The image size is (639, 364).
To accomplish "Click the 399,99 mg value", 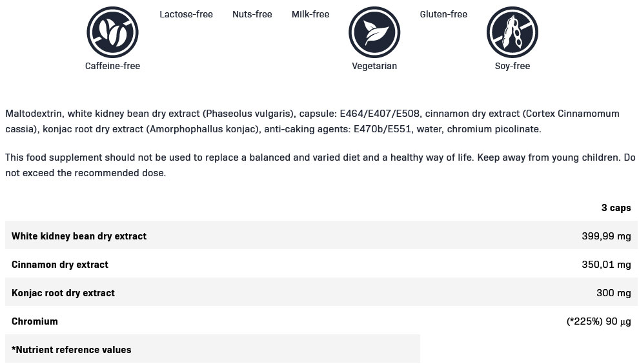I will (x=606, y=236).
